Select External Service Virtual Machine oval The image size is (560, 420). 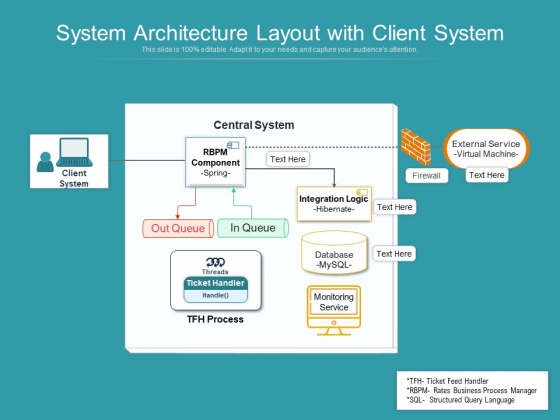tap(486, 149)
